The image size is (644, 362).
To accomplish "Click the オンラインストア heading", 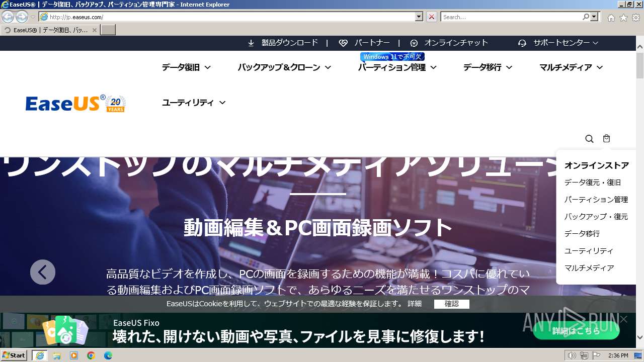I will [596, 165].
